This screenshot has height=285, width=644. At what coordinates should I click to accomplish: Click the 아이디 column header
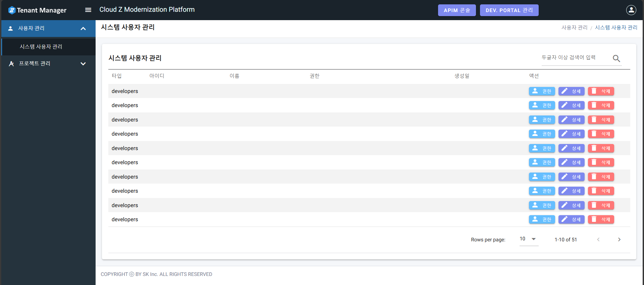tap(157, 76)
